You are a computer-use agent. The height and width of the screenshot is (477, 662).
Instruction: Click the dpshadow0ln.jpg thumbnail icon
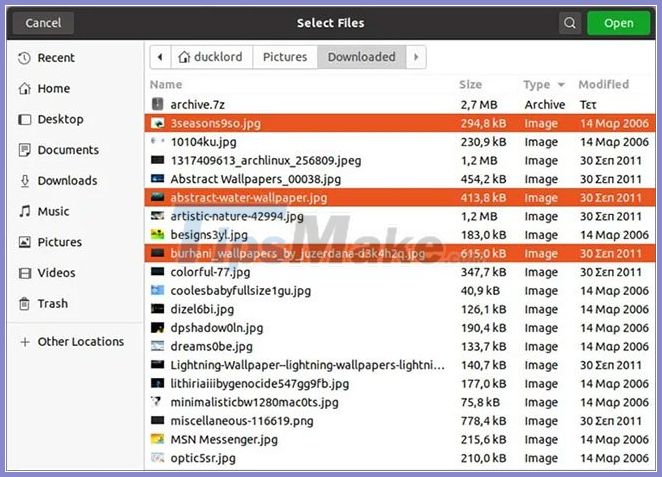[157, 327]
